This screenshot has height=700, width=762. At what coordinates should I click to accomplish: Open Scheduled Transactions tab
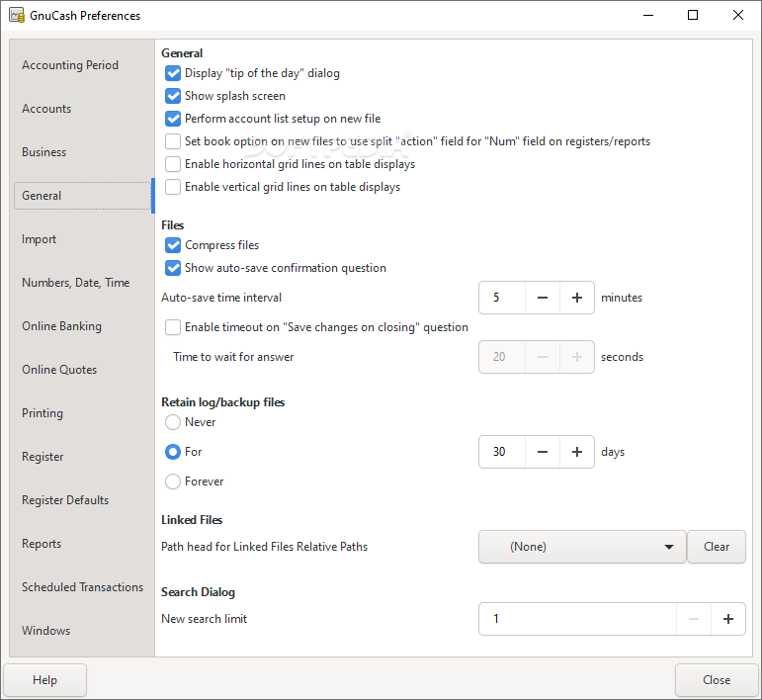point(82,587)
